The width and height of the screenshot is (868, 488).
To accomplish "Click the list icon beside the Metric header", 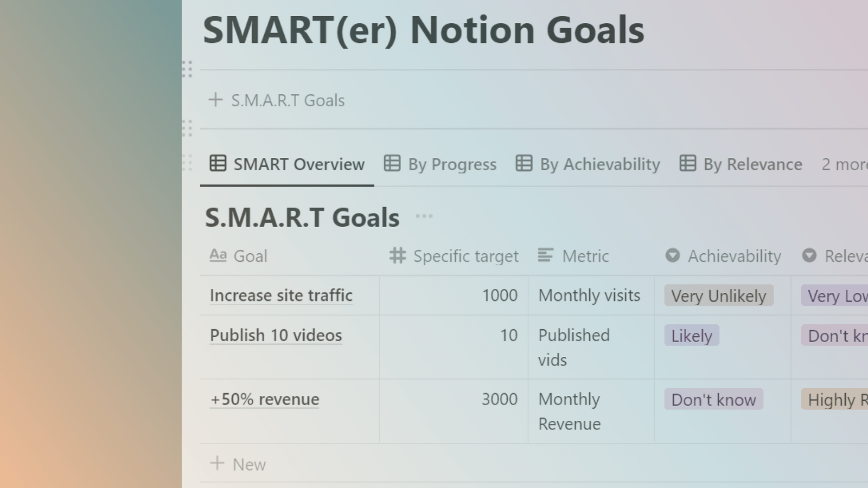I will coord(545,255).
